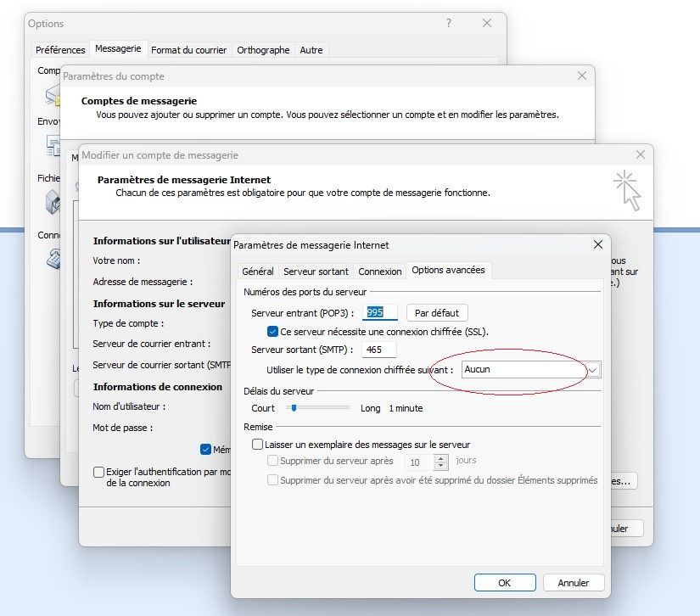Enable Laisser un exemplaire des messages sur le serveur
The width and height of the screenshot is (700, 616).
(258, 444)
